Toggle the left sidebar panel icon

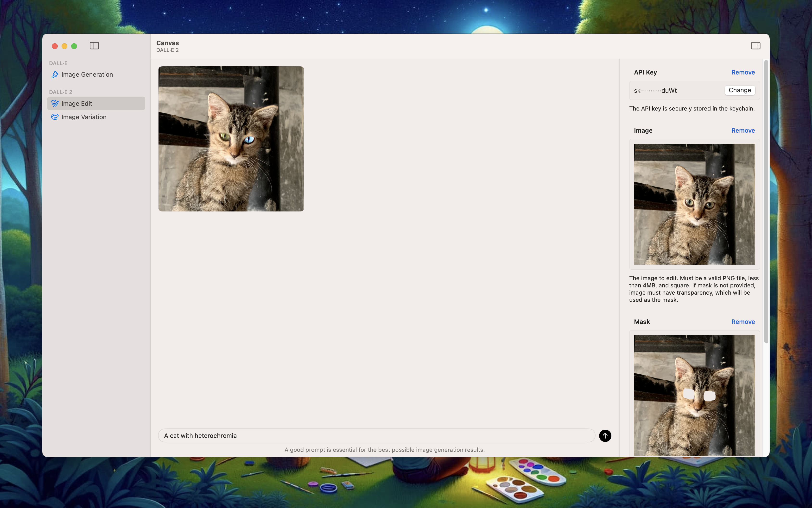coord(94,46)
